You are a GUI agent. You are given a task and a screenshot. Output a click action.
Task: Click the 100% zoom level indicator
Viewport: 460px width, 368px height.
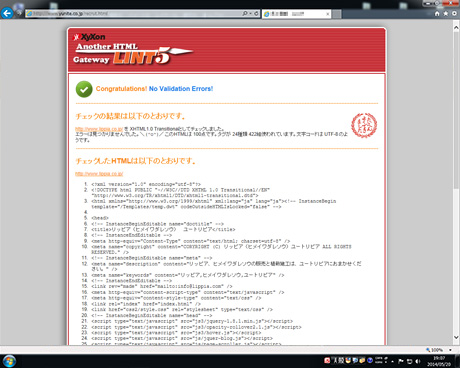tap(435, 350)
